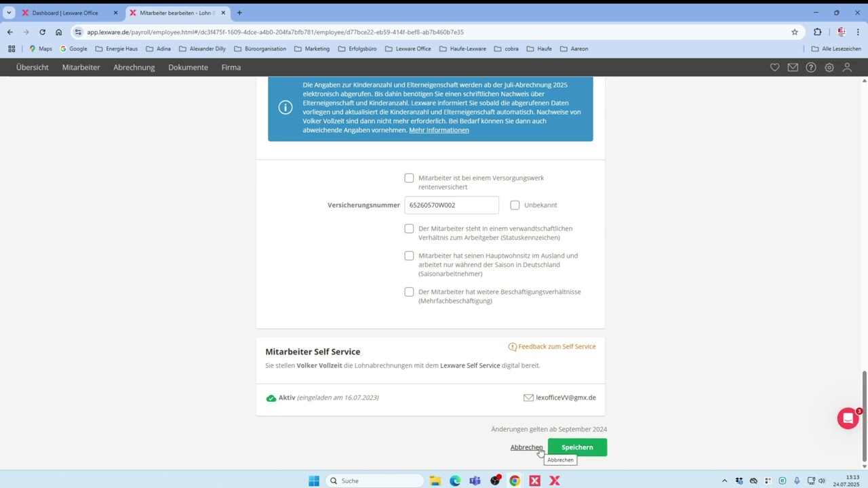The height and width of the screenshot is (488, 868).
Task: Open the clock and date in taskbar
Action: pos(847,481)
